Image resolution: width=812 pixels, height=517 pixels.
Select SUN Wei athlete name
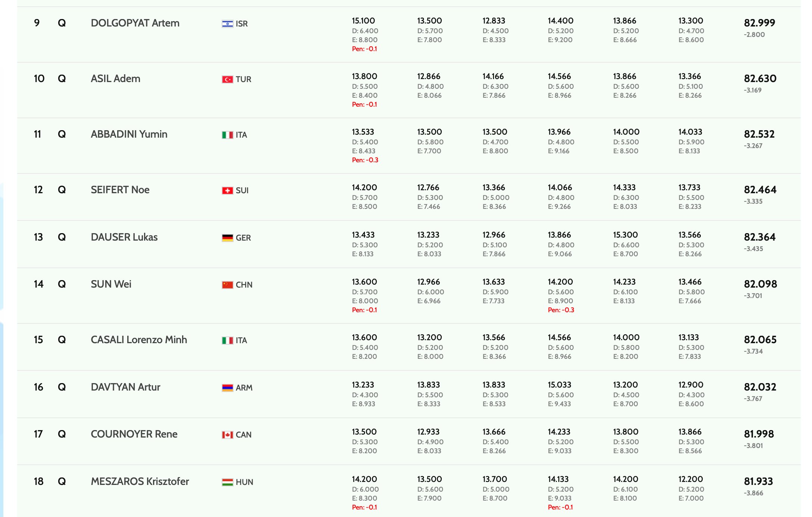111,284
